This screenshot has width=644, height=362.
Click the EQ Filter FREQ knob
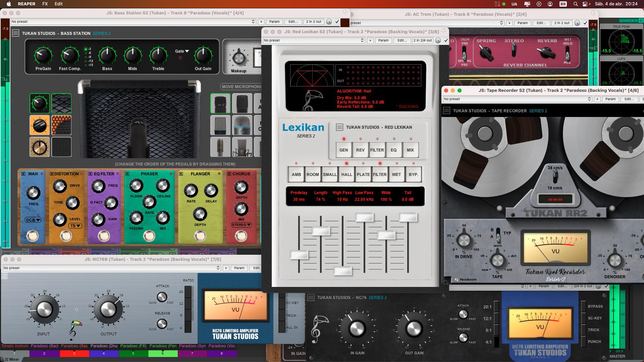tap(98, 186)
